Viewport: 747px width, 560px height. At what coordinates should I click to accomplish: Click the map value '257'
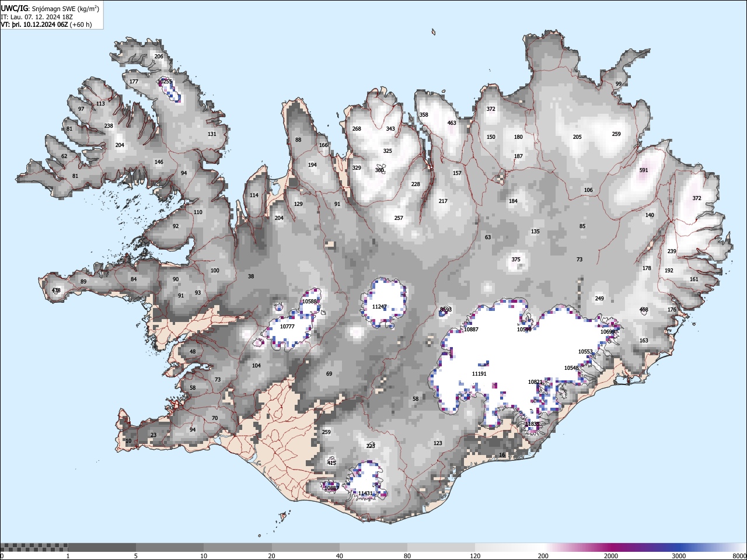(x=399, y=218)
